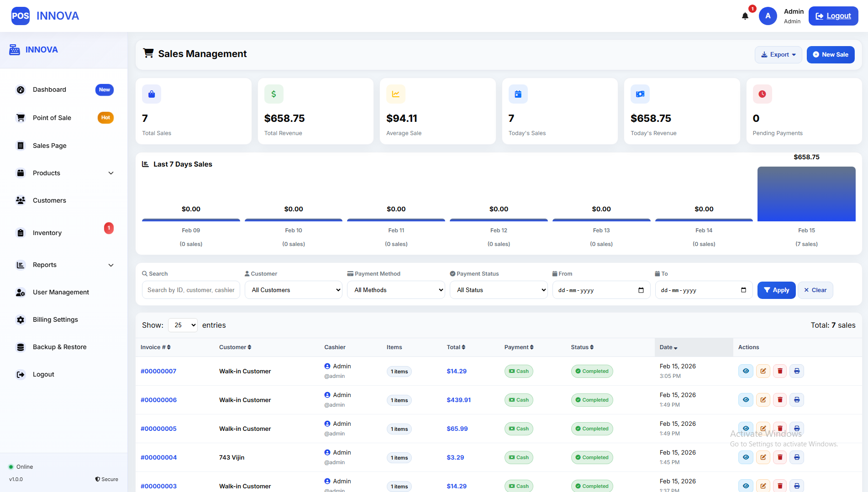Open the From date calendar picker

pyautogui.click(x=641, y=290)
